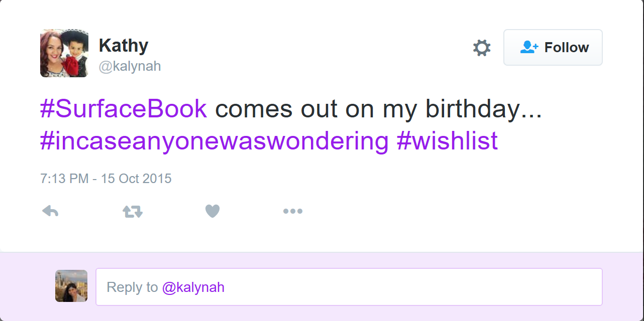Open the #SurfaceBook hashtag
Viewport: 644px width, 321px height.
pyautogui.click(x=124, y=109)
